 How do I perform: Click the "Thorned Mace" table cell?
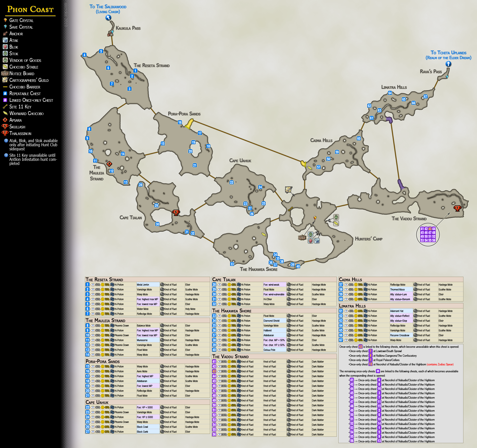pyautogui.click(x=401, y=289)
